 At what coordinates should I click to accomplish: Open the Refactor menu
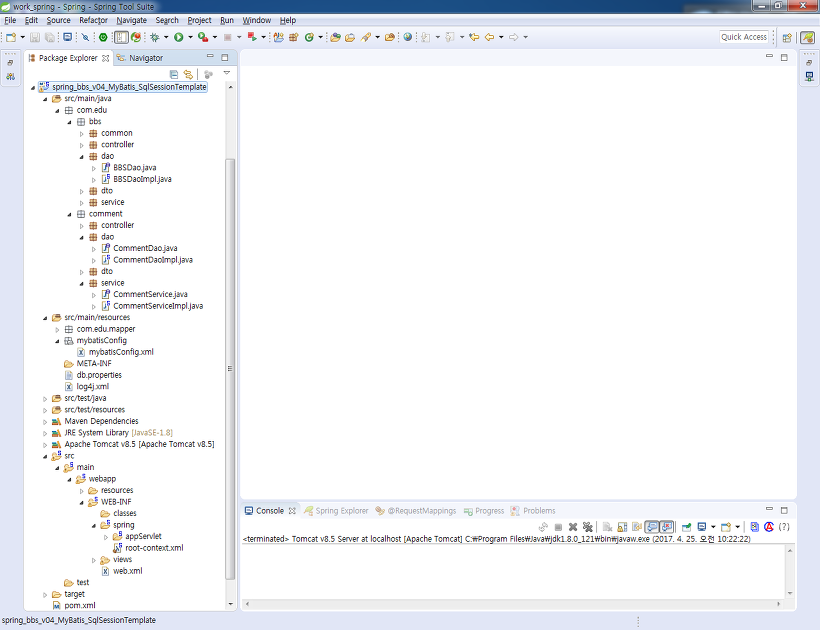click(x=93, y=20)
